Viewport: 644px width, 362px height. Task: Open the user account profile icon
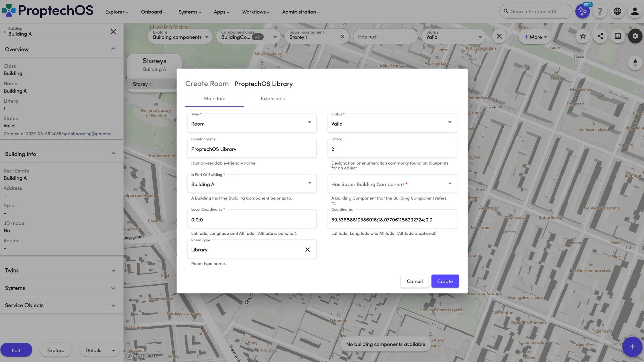(x=635, y=11)
